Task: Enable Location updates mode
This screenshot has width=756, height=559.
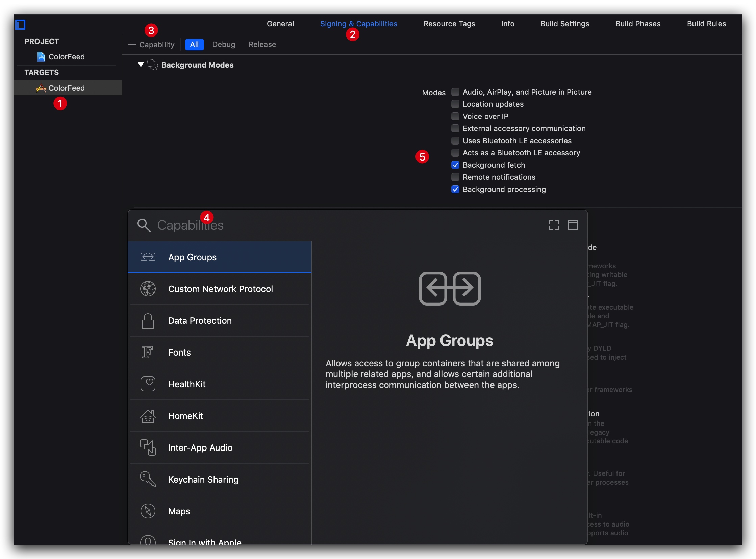Action: click(455, 104)
